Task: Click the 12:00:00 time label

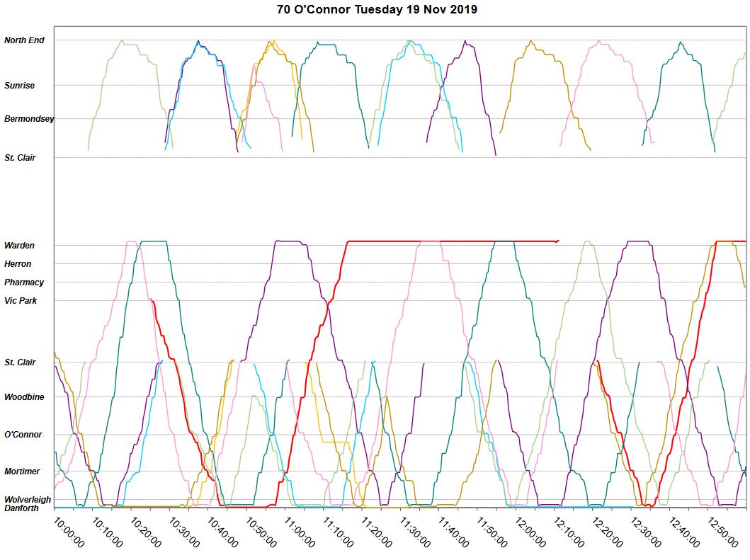Action: (530, 531)
